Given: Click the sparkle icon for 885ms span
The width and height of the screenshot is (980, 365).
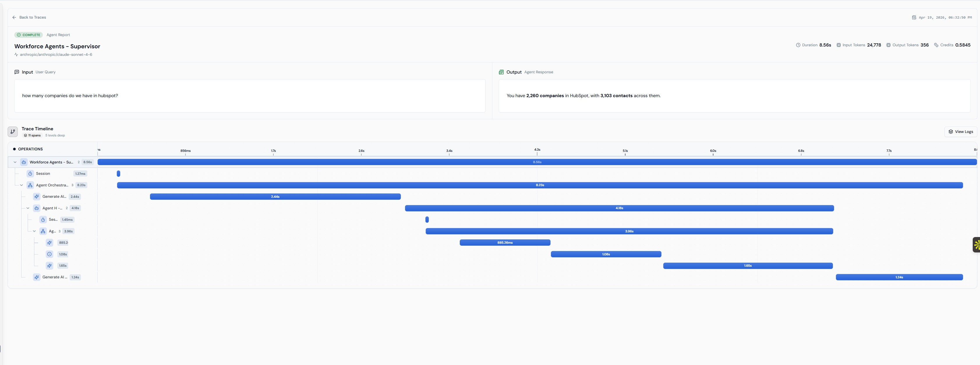Looking at the screenshot, I should tap(49, 243).
